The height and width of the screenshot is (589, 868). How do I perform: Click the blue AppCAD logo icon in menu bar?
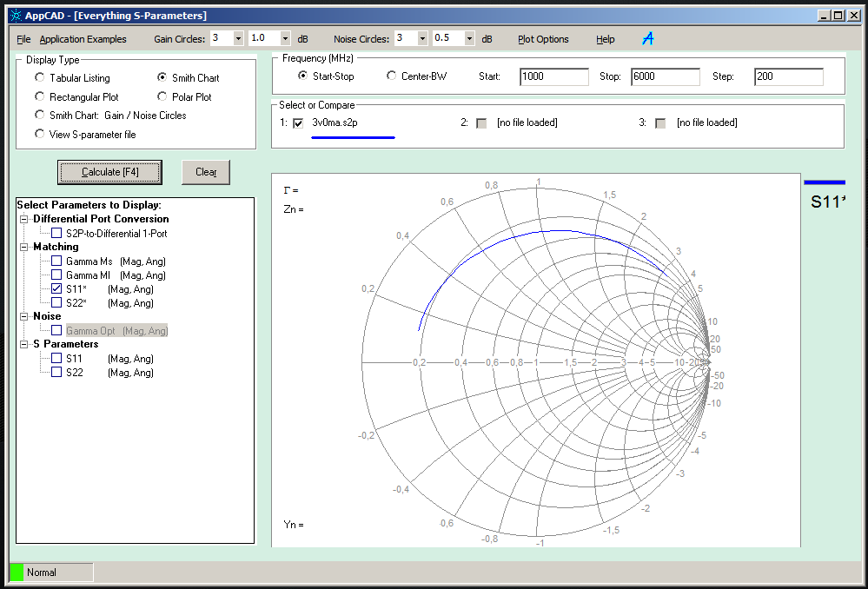[x=648, y=38]
